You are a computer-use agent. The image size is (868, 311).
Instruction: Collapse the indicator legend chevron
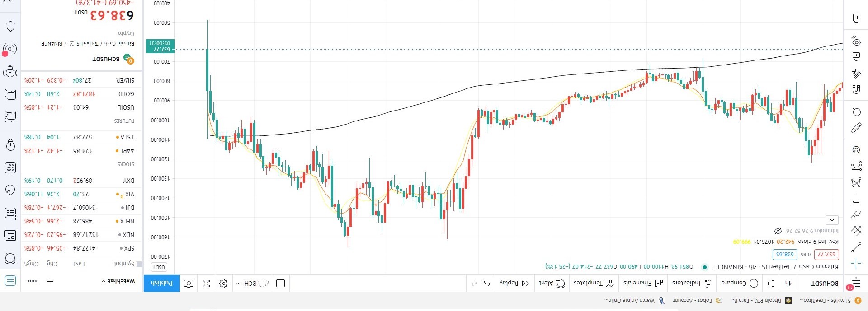pos(832,220)
